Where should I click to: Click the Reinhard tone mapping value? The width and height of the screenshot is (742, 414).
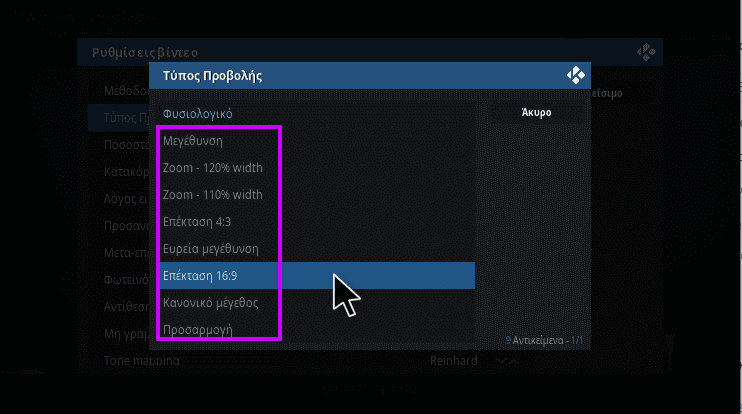[453, 361]
